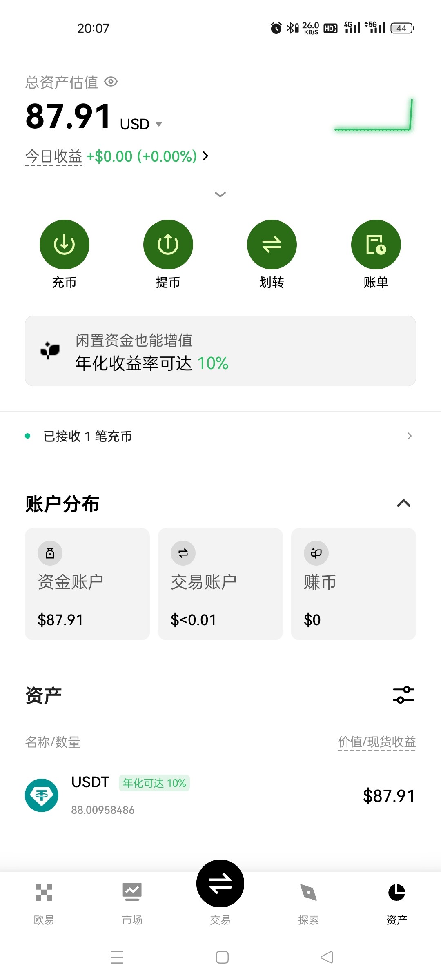Screen dimensions: 441x980
Task: Switch to the 市场 tab
Action: click(x=132, y=902)
